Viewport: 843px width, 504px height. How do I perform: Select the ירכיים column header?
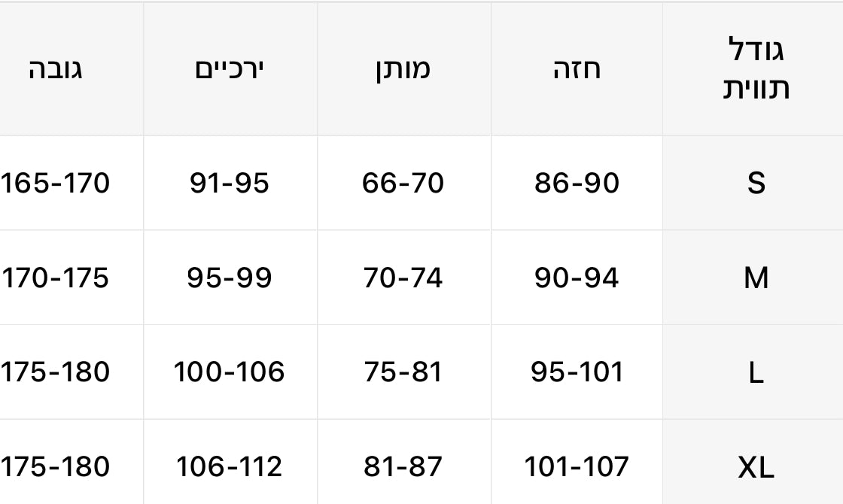230,69
